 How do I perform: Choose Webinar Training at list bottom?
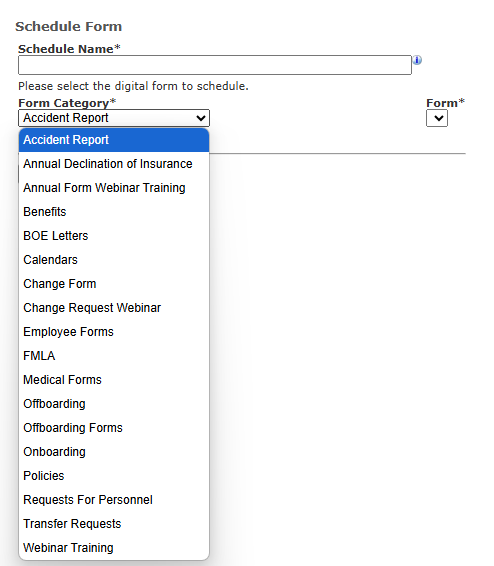pyautogui.click(x=114, y=548)
